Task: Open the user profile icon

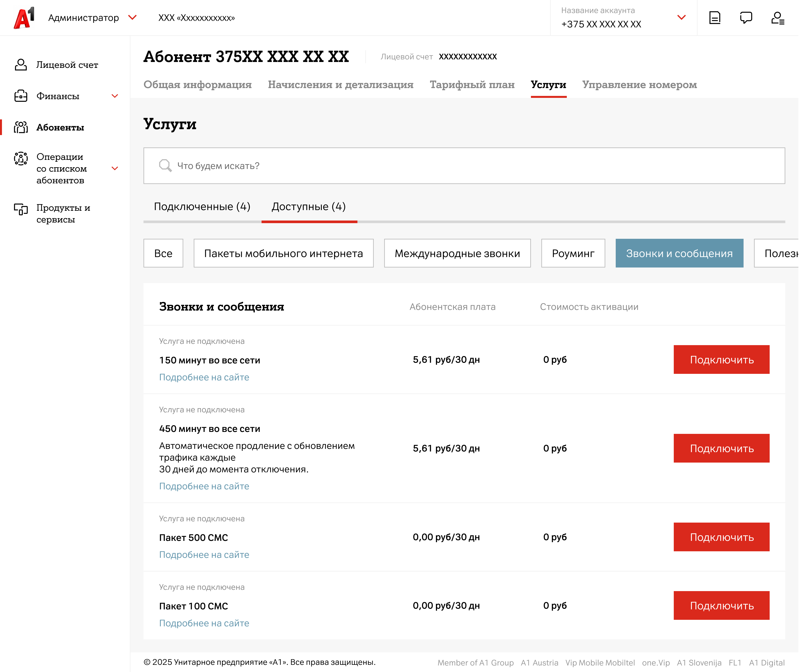Action: 777,18
